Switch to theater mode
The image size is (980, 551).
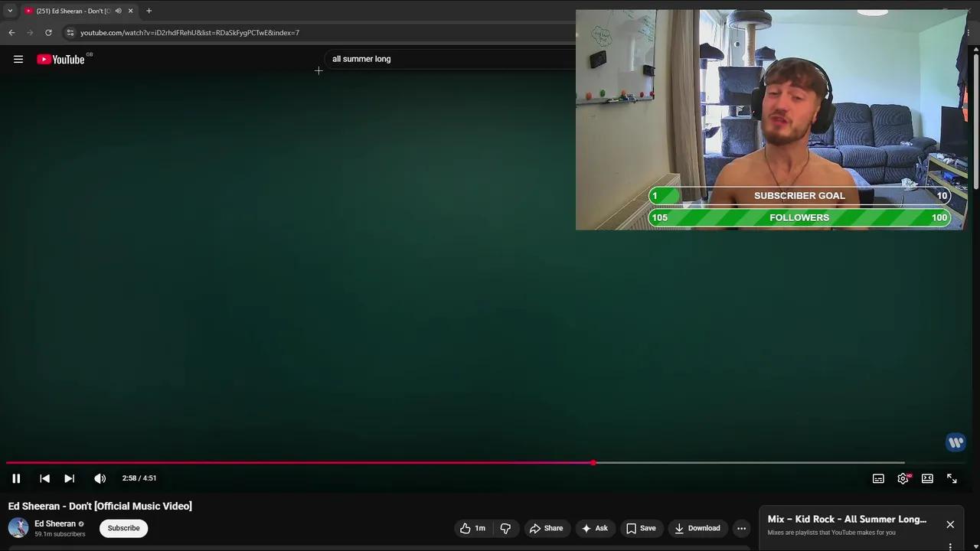[927, 478]
